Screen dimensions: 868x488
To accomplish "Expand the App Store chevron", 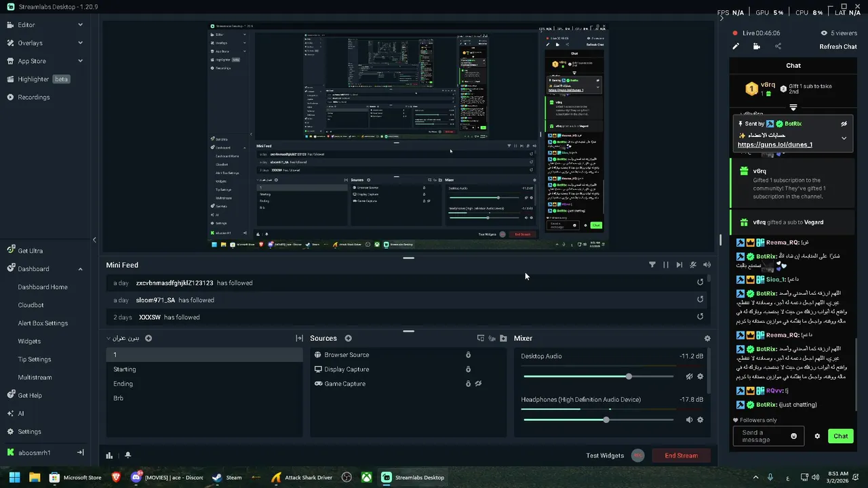I will point(80,61).
